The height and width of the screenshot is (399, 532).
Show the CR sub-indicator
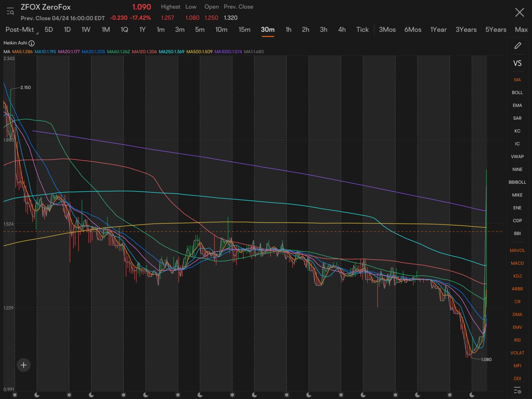click(517, 302)
